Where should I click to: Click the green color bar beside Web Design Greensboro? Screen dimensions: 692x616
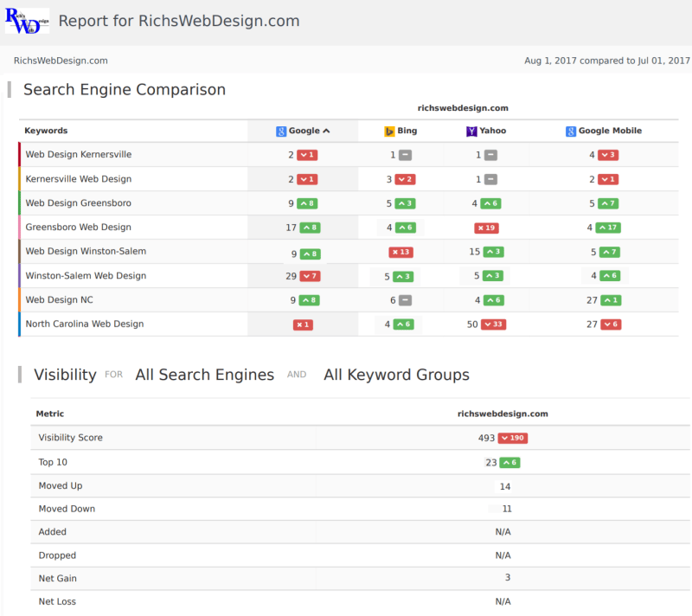(19, 203)
